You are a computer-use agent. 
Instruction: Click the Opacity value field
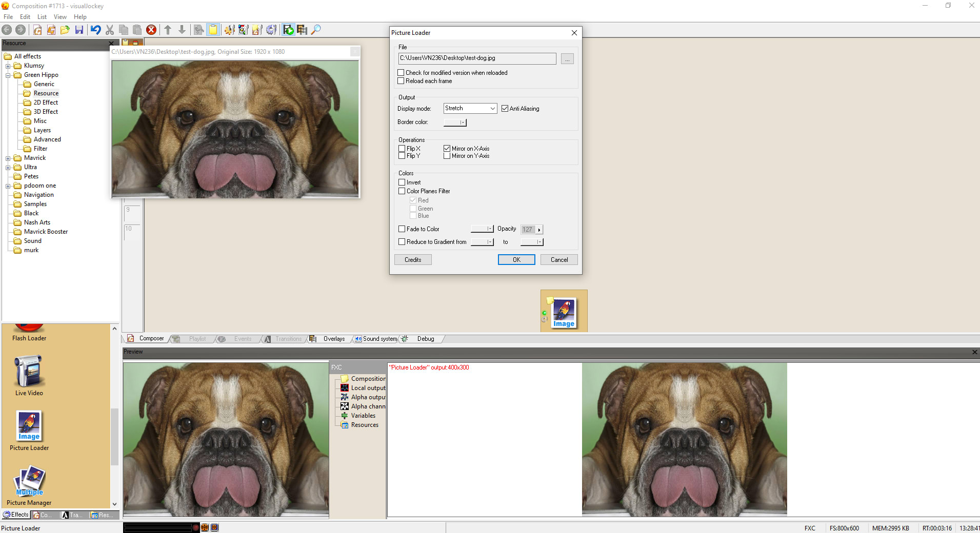coord(528,230)
